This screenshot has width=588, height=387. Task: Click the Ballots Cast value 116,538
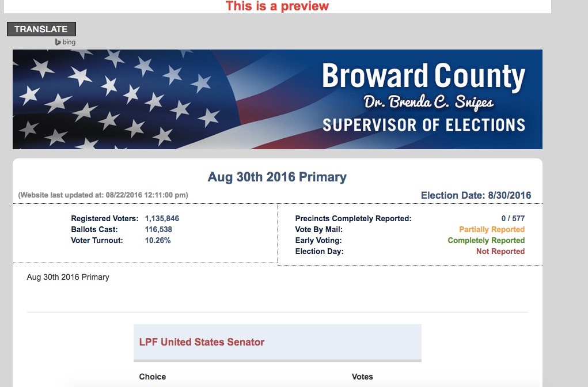158,230
